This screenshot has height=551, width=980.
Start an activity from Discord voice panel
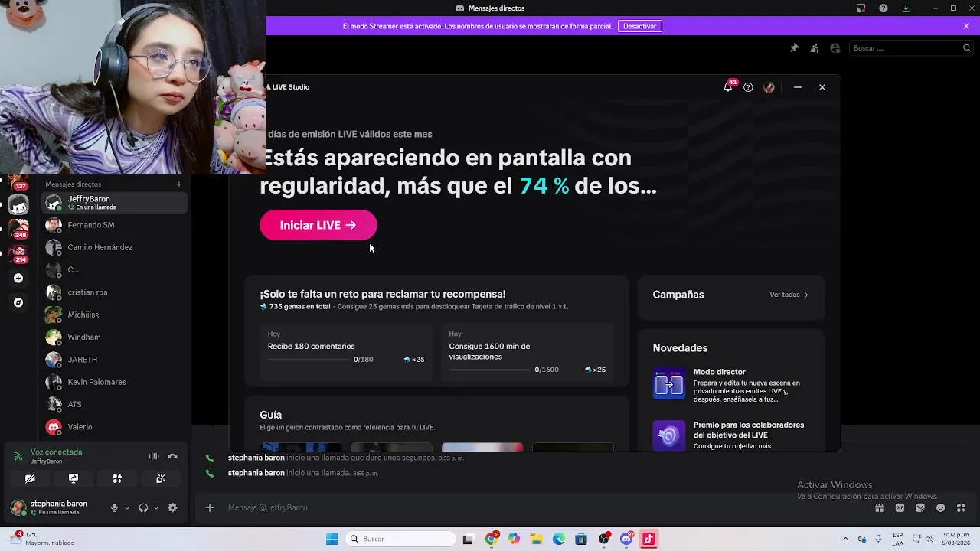(x=117, y=478)
